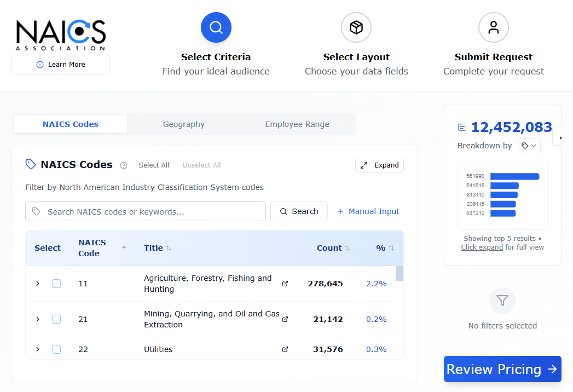Click the tag icon beside NAICS Codes heading
The image size is (573, 392).
(30, 164)
